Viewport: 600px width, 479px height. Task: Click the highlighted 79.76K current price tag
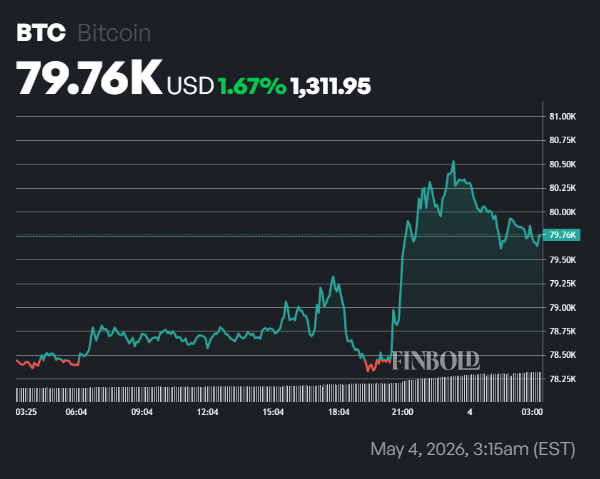[x=562, y=235]
